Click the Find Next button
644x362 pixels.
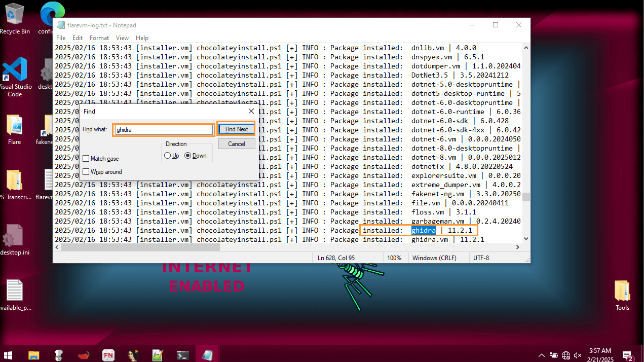coord(237,129)
